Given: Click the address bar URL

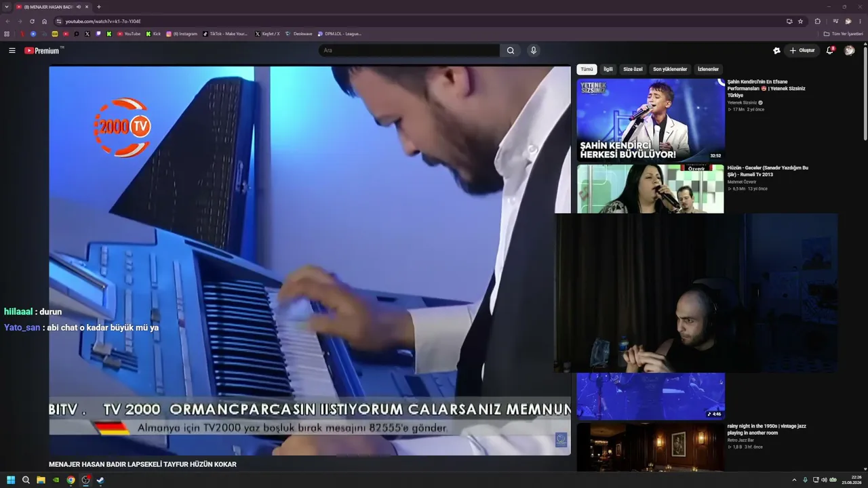Looking at the screenshot, I should (x=103, y=21).
